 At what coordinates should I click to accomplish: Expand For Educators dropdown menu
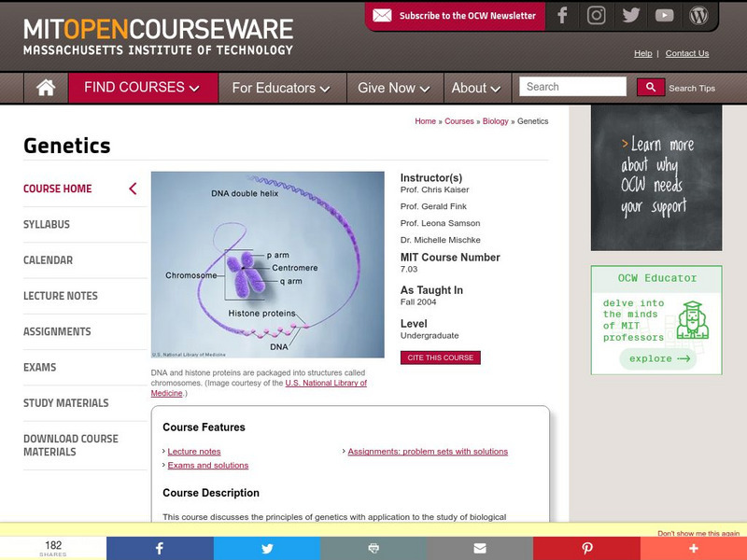coord(281,88)
